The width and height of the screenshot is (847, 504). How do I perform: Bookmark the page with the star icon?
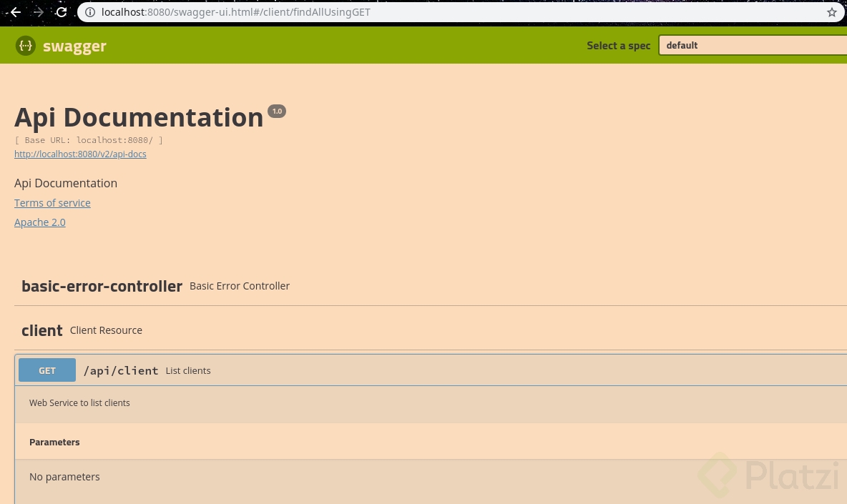point(832,12)
